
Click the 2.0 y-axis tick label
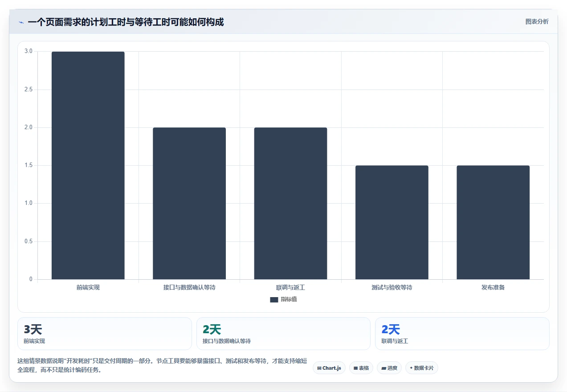click(x=29, y=127)
